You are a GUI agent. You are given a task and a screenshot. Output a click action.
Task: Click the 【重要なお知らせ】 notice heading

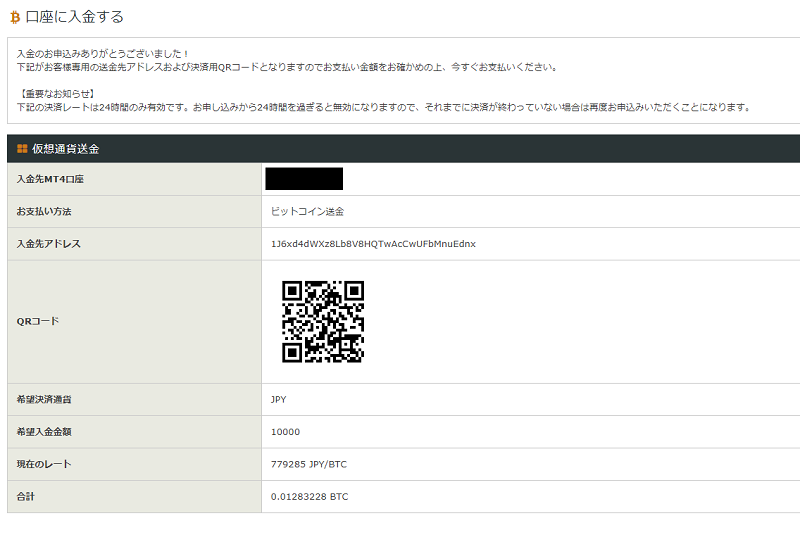point(57,94)
